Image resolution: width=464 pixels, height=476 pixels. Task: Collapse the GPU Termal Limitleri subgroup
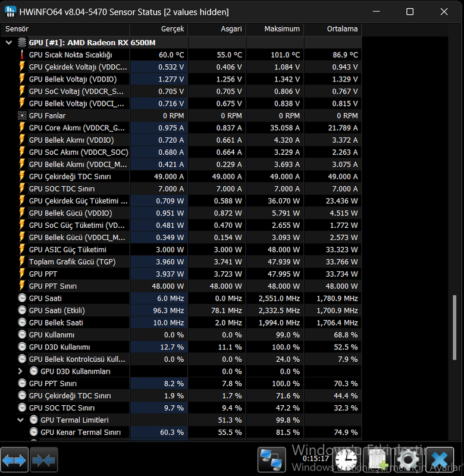[x=20, y=420]
